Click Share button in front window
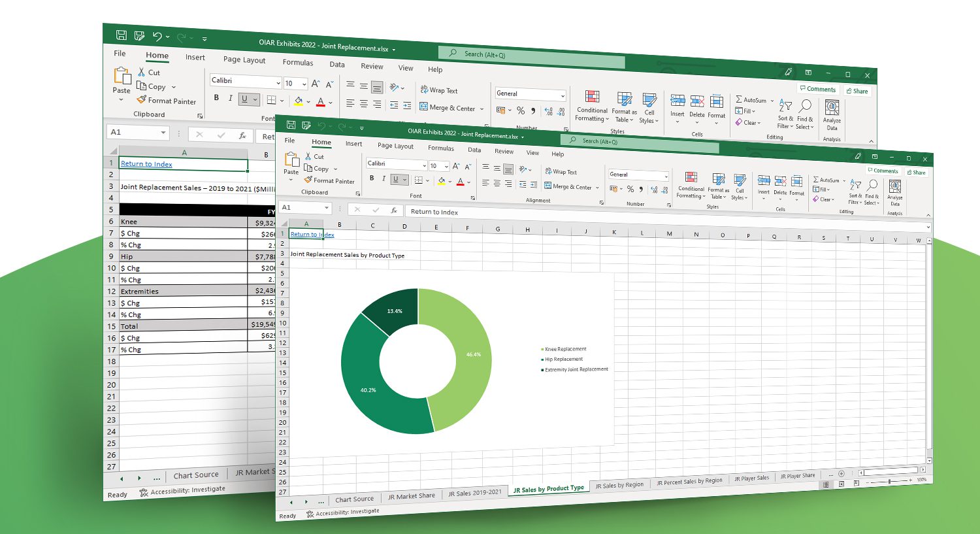Image resolution: width=980 pixels, height=534 pixels. [916, 173]
